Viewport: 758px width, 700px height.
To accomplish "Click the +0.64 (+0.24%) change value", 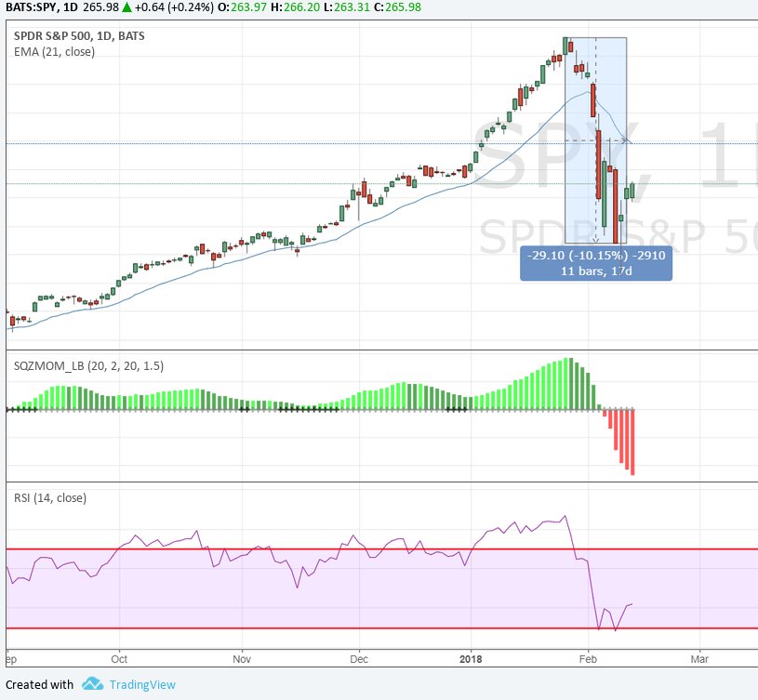I will [174, 7].
